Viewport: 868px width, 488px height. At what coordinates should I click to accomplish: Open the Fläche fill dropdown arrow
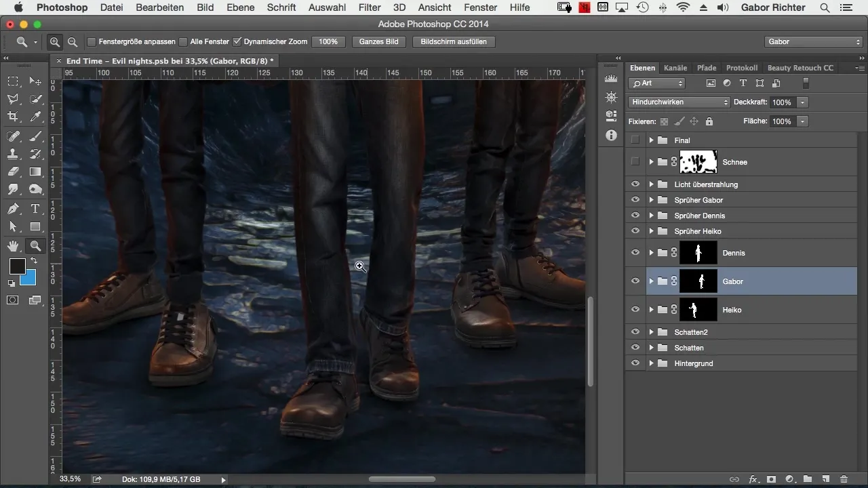point(803,121)
